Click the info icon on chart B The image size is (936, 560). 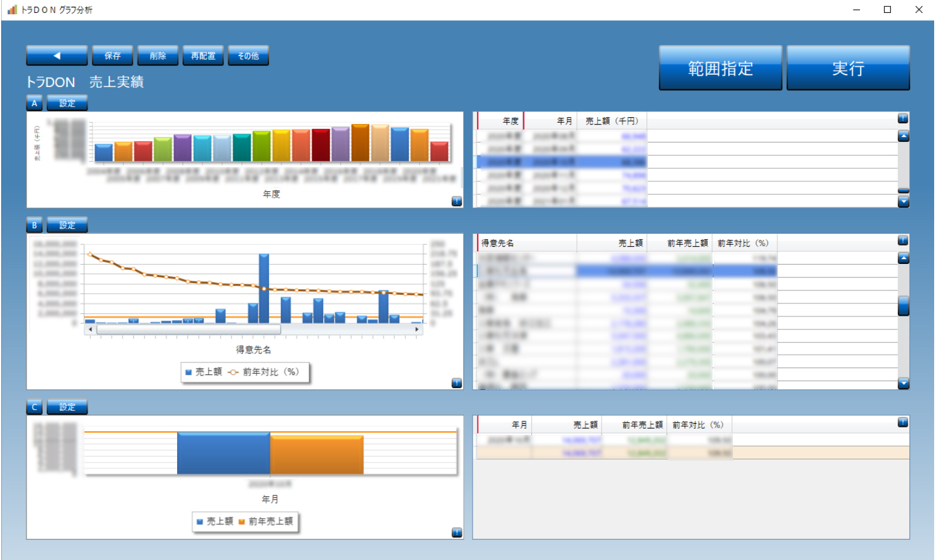tap(457, 383)
